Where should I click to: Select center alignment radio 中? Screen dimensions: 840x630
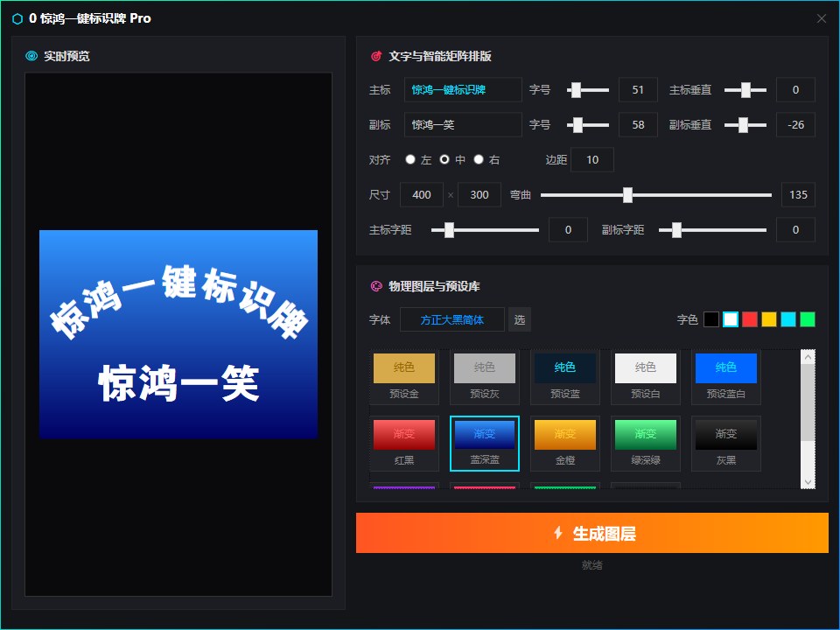coord(444,159)
